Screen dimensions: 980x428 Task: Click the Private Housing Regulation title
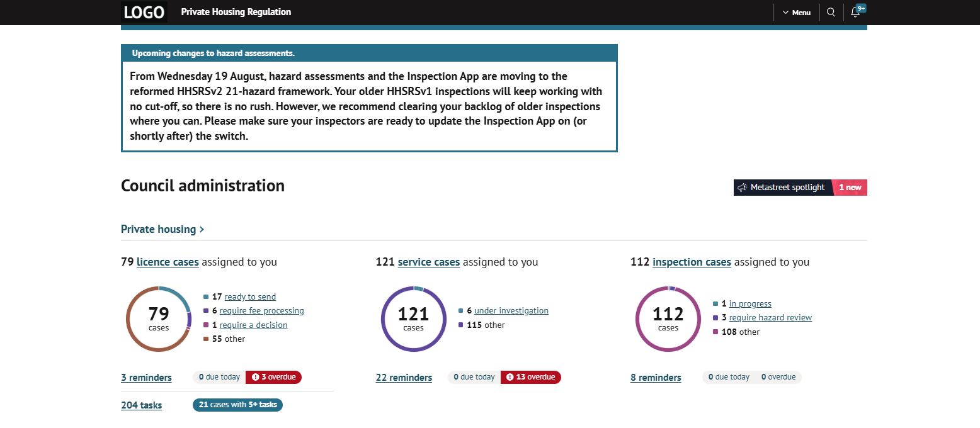click(236, 12)
